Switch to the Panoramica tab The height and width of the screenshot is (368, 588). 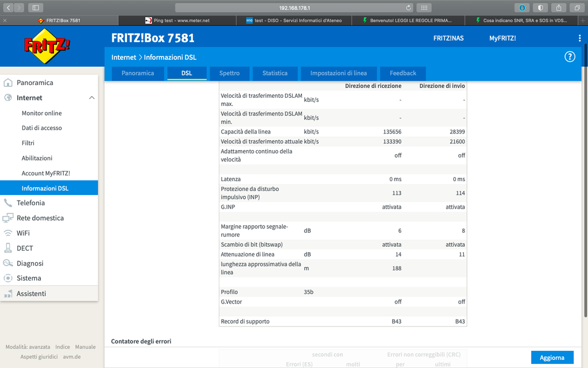[x=138, y=73]
